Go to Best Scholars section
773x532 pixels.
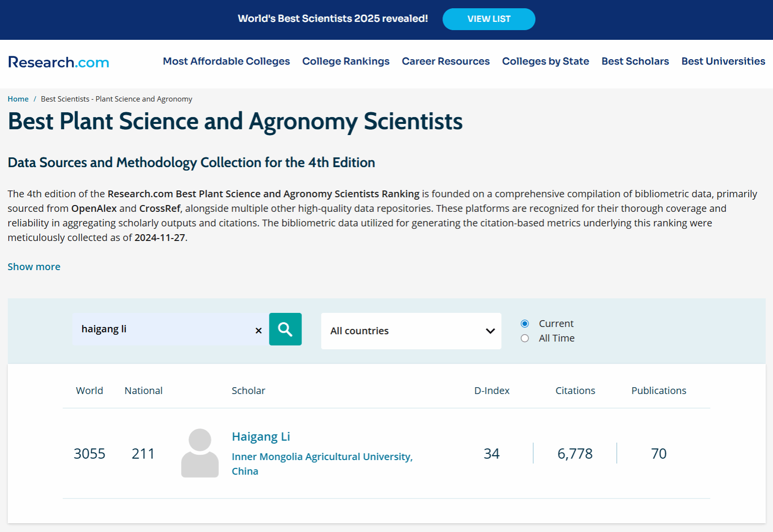coord(635,61)
